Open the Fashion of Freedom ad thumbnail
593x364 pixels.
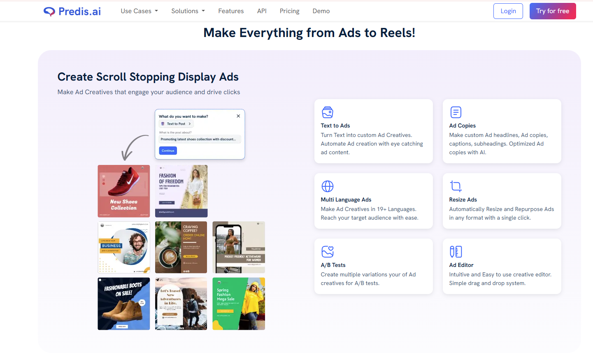point(181,191)
